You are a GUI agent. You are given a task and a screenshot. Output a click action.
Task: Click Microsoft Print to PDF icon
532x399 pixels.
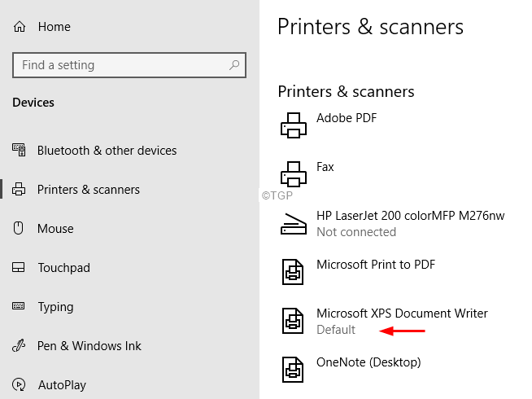(x=293, y=272)
